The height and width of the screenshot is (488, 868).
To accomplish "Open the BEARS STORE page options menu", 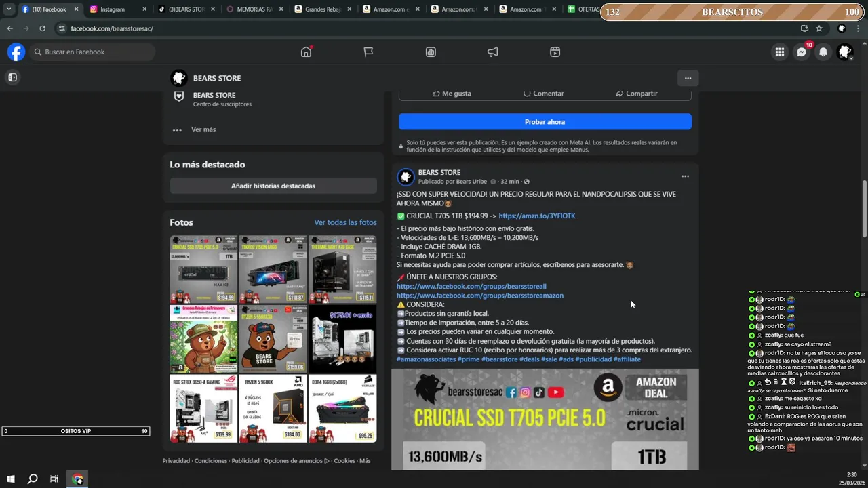I will pyautogui.click(x=688, y=78).
